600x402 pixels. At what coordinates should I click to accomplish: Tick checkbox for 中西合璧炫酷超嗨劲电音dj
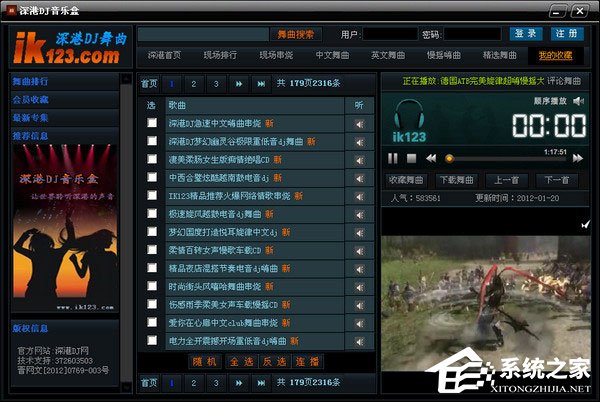click(x=152, y=177)
